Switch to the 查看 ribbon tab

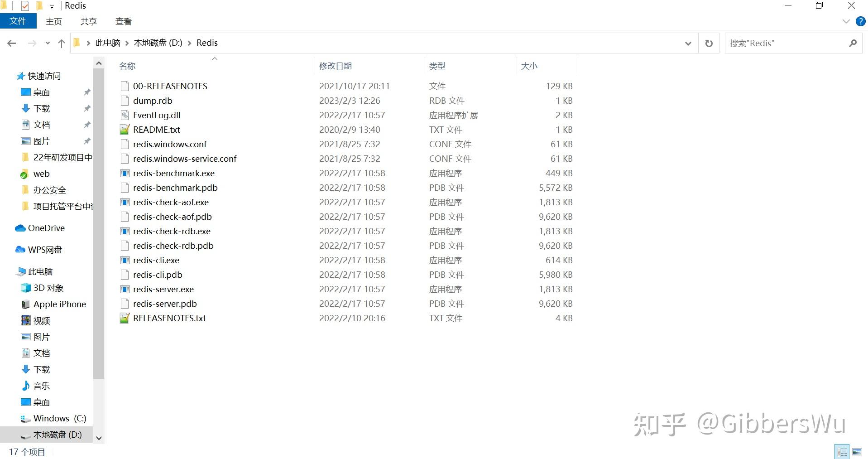click(x=123, y=21)
